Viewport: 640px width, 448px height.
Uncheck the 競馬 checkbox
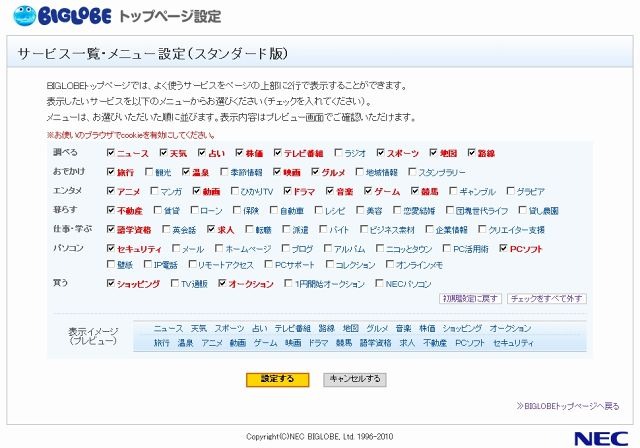point(415,191)
